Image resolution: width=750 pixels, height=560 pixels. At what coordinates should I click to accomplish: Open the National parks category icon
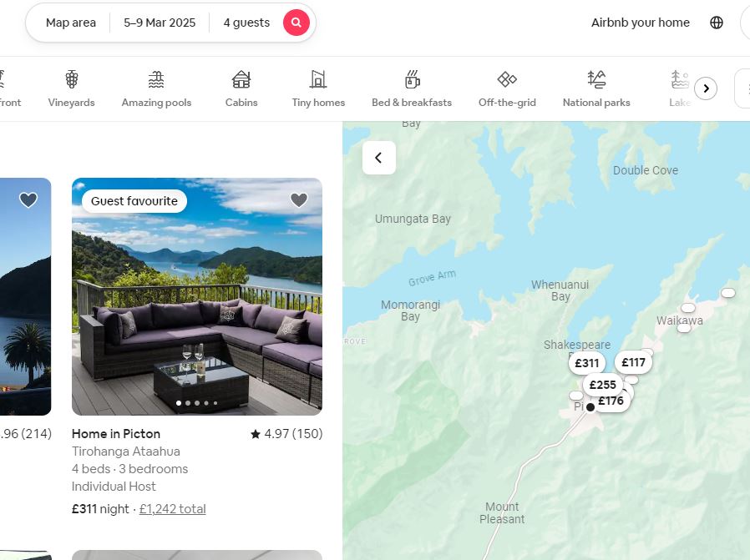click(596, 79)
